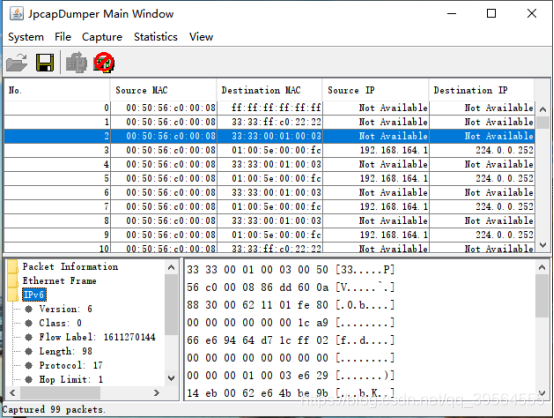Select the Protocol: 17 tree leaf

point(71,365)
